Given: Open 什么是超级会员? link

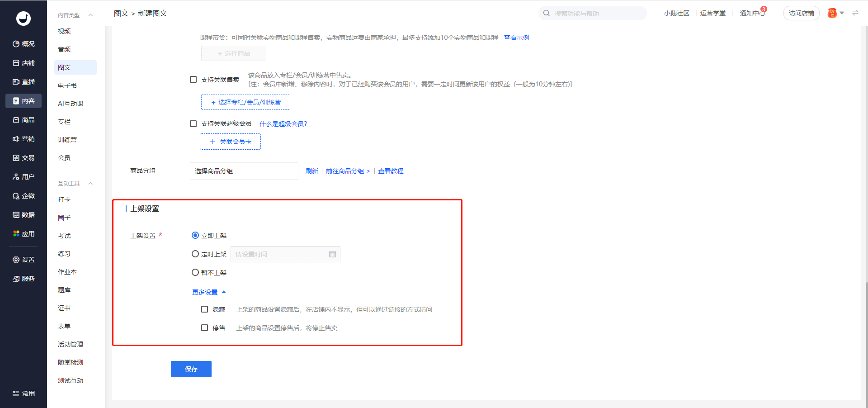Looking at the screenshot, I should tap(283, 123).
